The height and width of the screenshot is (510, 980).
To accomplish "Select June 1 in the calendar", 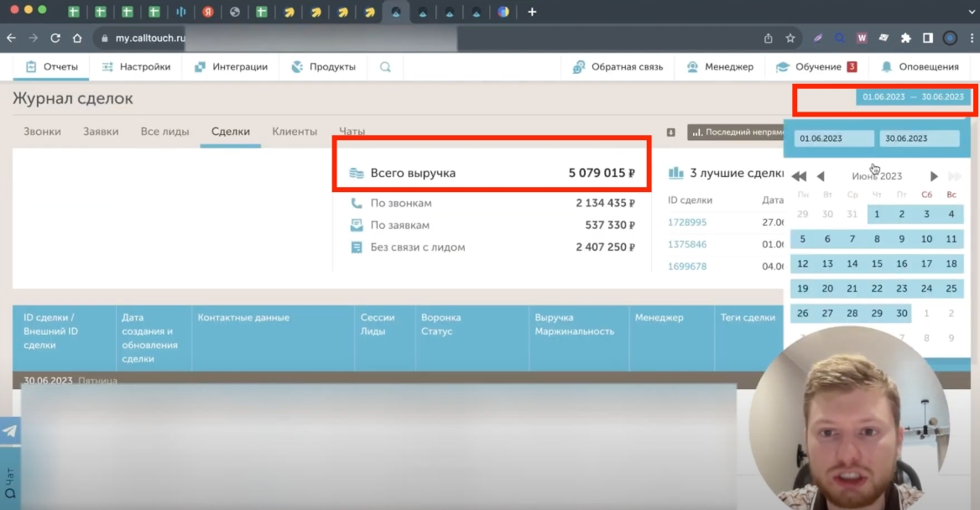I will coord(877,215).
